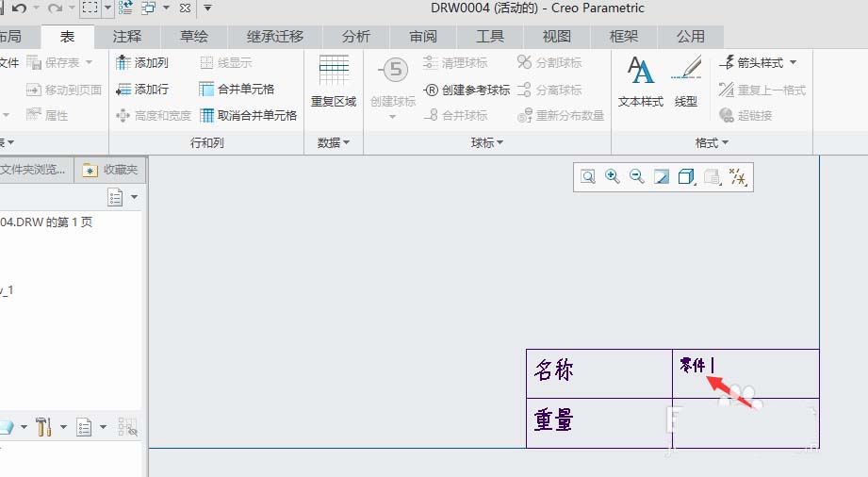Expand the Format (格式) group dropdown
This screenshot has height=477, width=868.
click(x=712, y=143)
